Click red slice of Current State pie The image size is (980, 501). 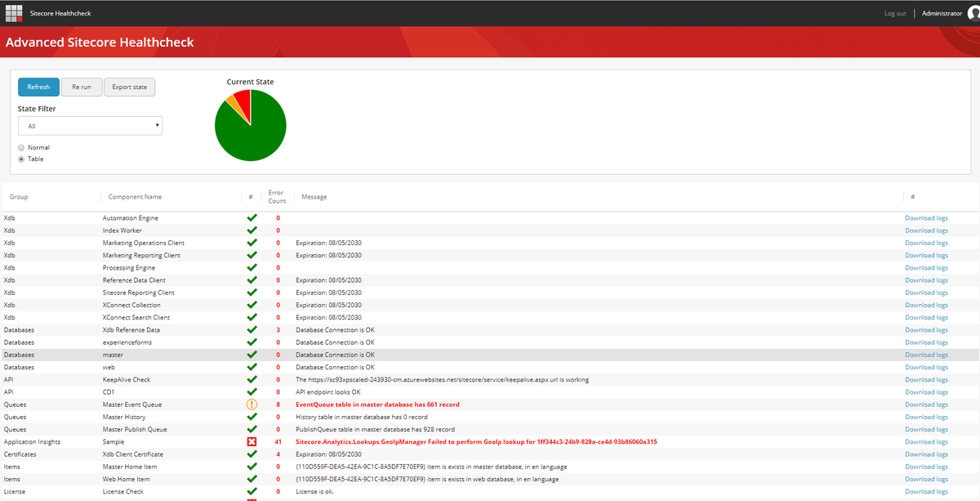click(243, 101)
